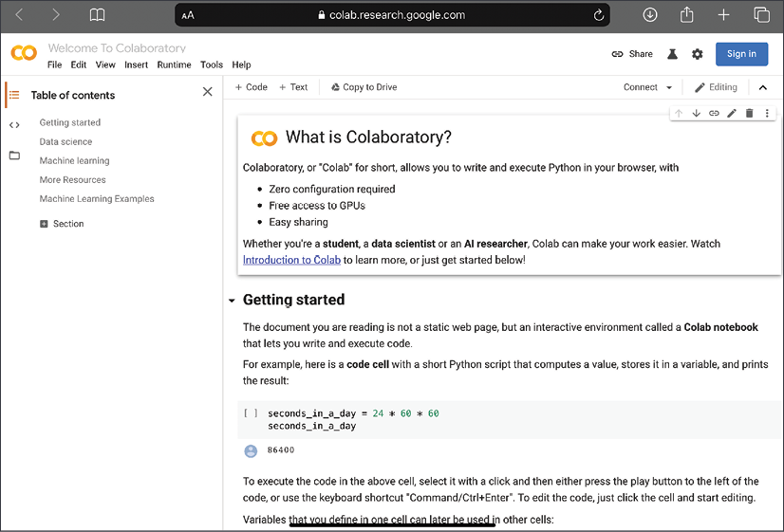
Task: Go forward with Safari's forward arrow
Action: pyautogui.click(x=55, y=15)
